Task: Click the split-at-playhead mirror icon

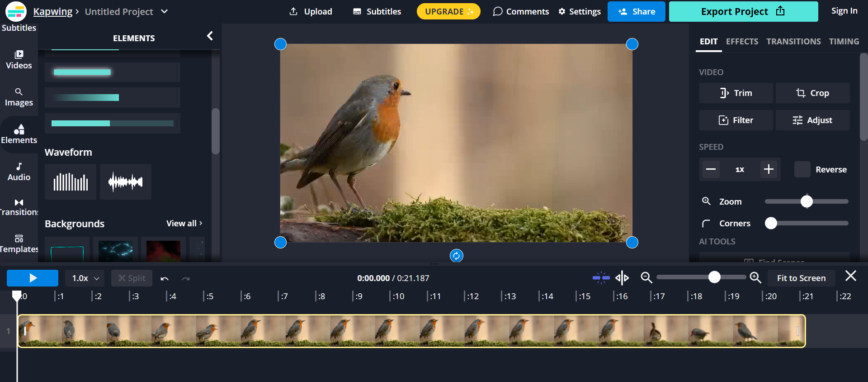Action: (x=622, y=277)
